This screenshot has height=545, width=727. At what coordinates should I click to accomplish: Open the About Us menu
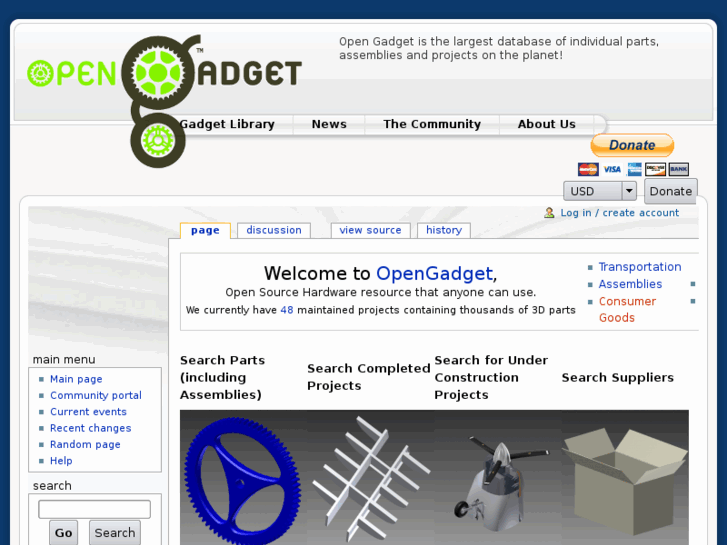(547, 124)
